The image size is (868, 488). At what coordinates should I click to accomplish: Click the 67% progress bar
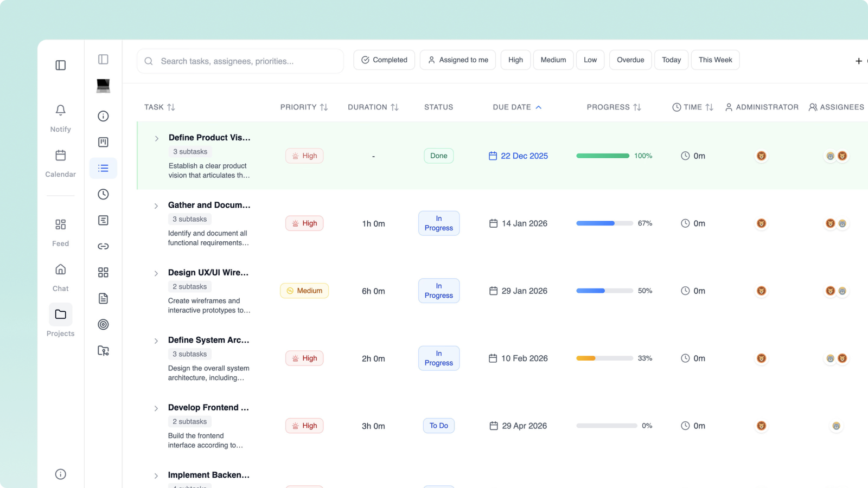604,223
